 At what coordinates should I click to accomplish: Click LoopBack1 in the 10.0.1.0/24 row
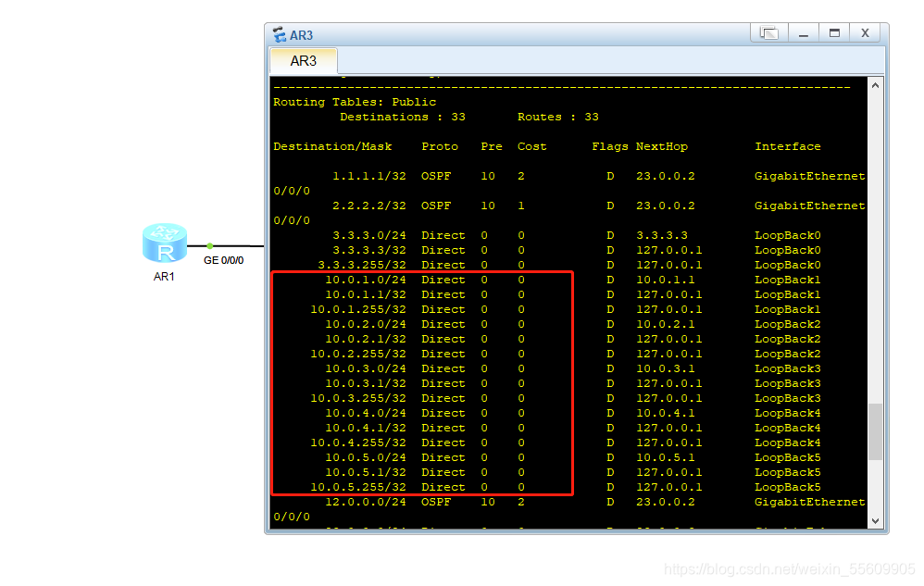[x=788, y=280]
